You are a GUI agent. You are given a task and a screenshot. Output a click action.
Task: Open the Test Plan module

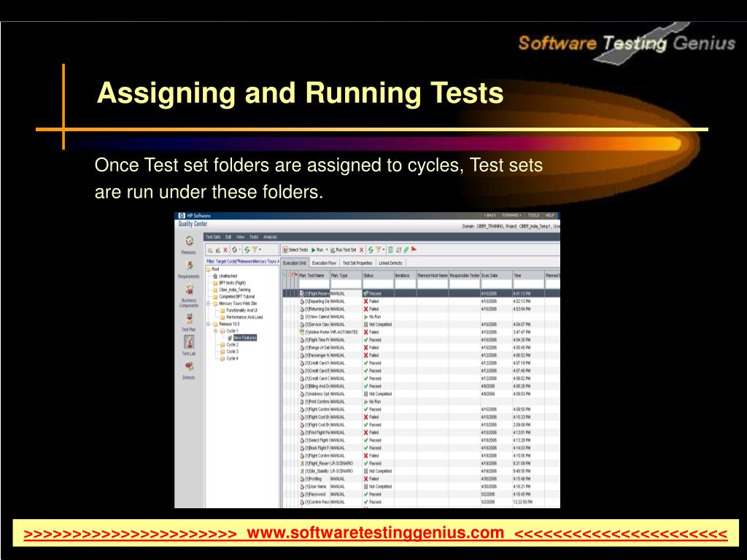pyautogui.click(x=189, y=319)
